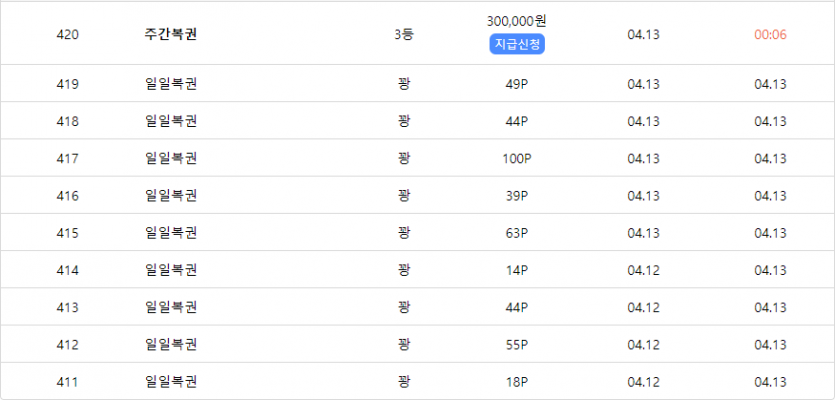
Task: Select the 일일복권 entry in row 414
Action: [x=170, y=271]
